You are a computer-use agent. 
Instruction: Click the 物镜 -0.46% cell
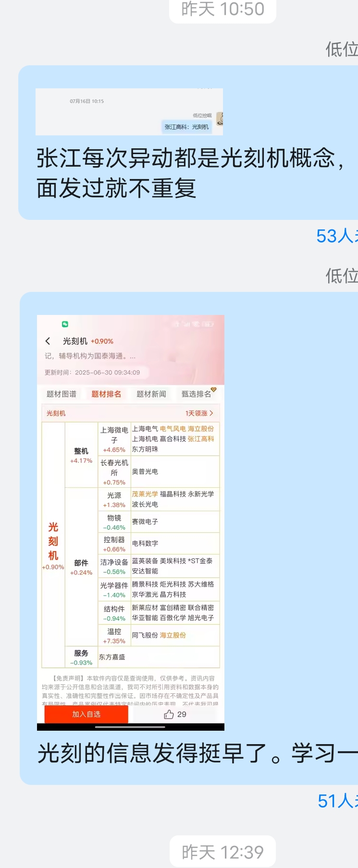pos(114,522)
